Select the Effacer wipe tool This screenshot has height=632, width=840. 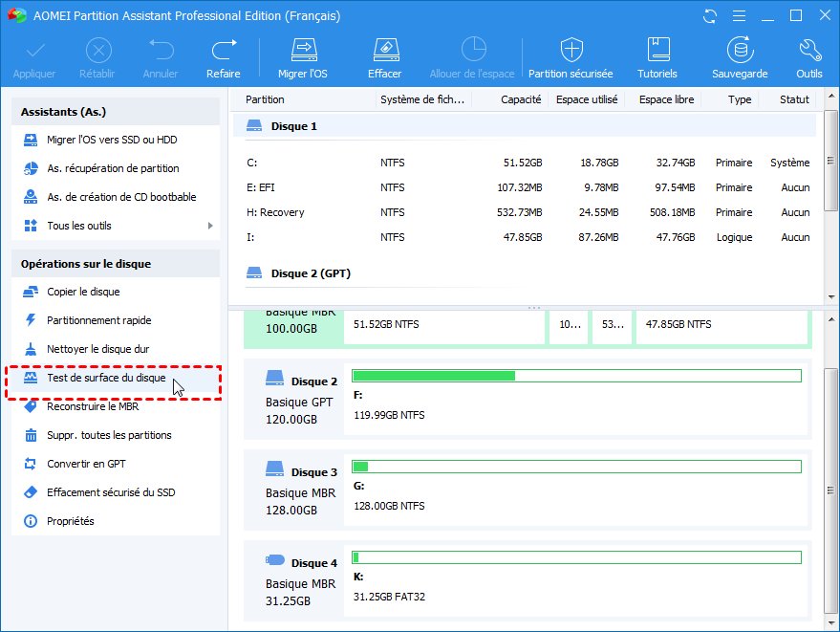click(385, 58)
